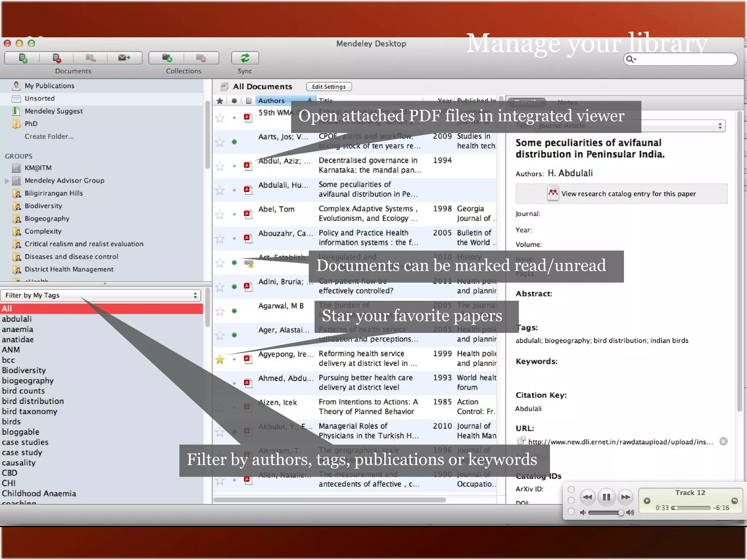Open the PDF icon for Abdul, Aziz
The image size is (747, 560).
click(x=248, y=166)
